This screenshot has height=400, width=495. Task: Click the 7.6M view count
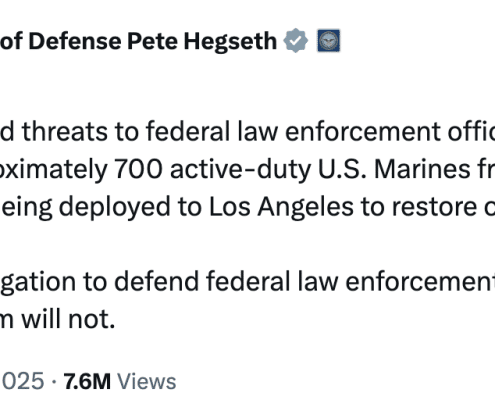tap(87, 381)
